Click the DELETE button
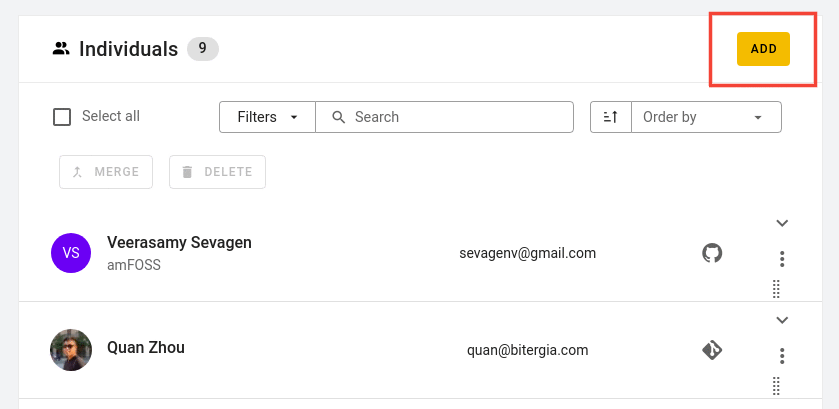The width and height of the screenshot is (839, 409). pos(217,172)
